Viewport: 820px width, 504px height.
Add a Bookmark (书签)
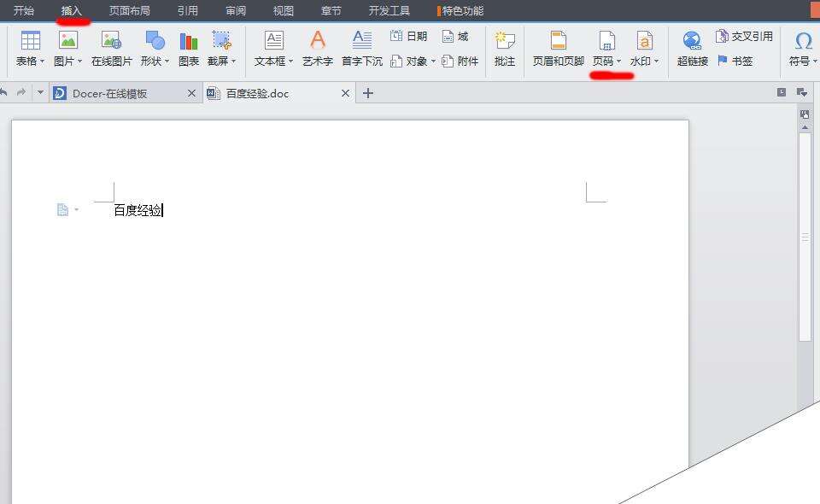coord(735,62)
